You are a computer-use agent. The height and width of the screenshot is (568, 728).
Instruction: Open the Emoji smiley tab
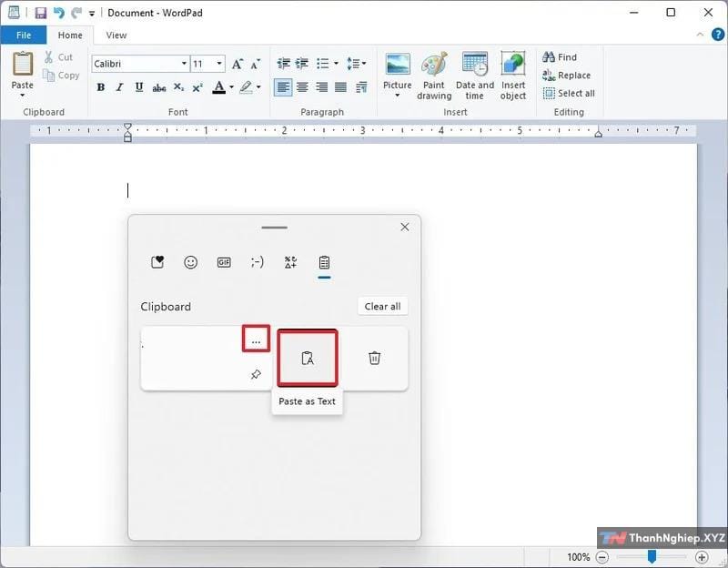click(191, 262)
